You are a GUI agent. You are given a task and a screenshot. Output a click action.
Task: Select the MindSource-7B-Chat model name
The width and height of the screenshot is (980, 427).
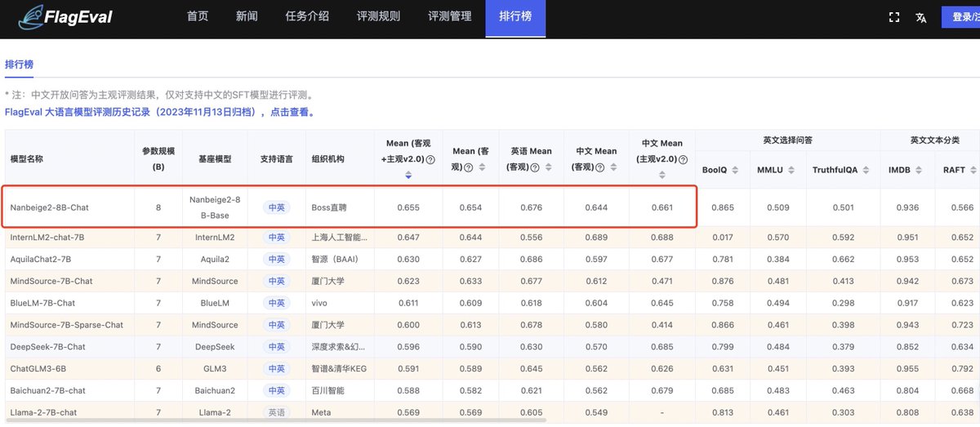click(51, 281)
